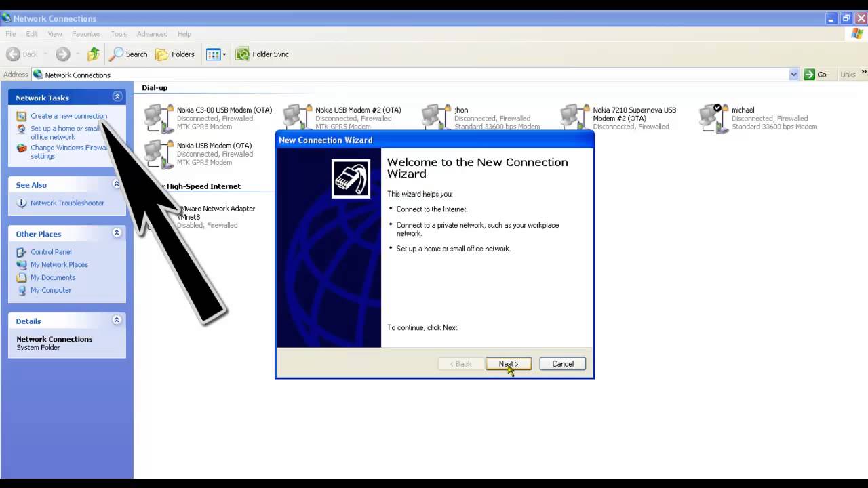868x488 pixels.
Task: Click the Control Panel icon
Action: point(22,252)
